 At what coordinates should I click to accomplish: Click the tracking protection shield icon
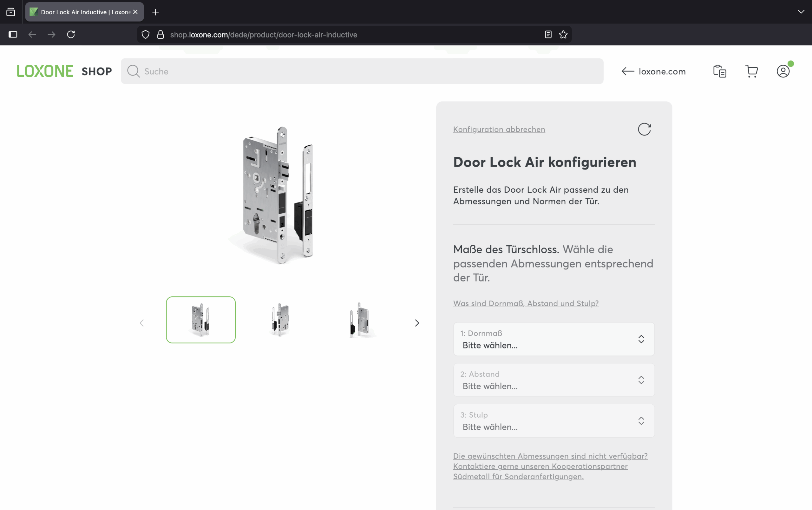[145, 34]
